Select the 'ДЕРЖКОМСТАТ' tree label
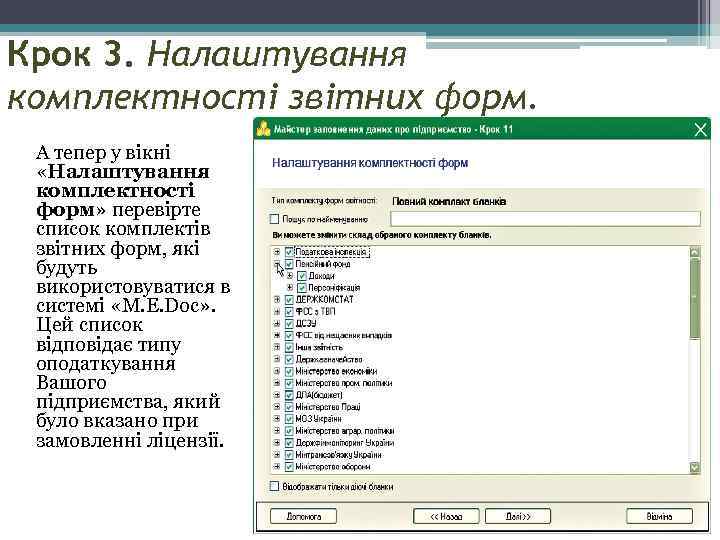This screenshot has height=540, width=720. point(324,300)
